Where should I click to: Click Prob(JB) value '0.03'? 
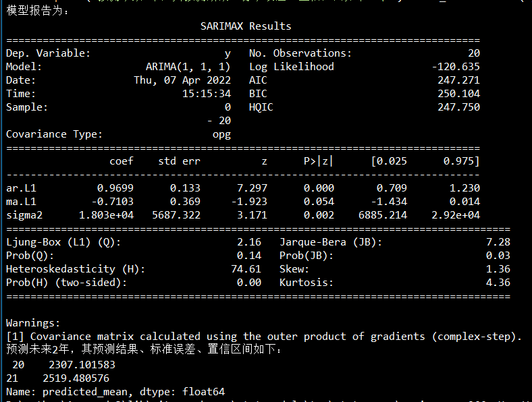tap(498, 256)
